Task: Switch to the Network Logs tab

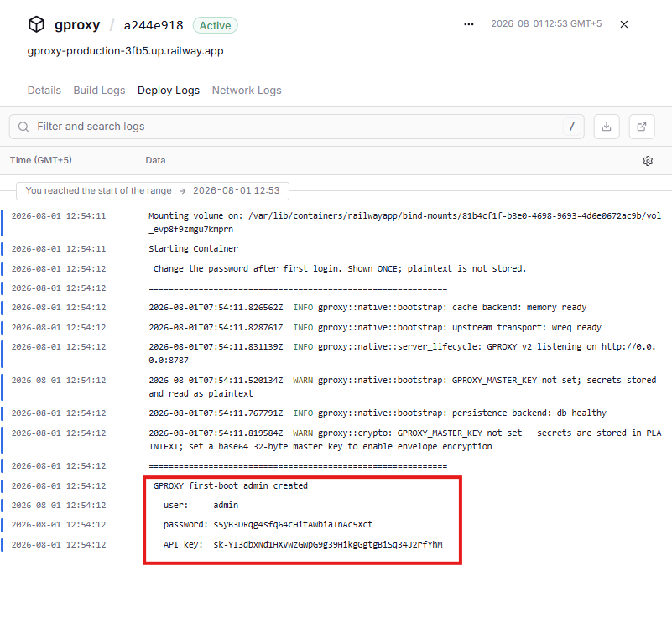Action: 247,91
